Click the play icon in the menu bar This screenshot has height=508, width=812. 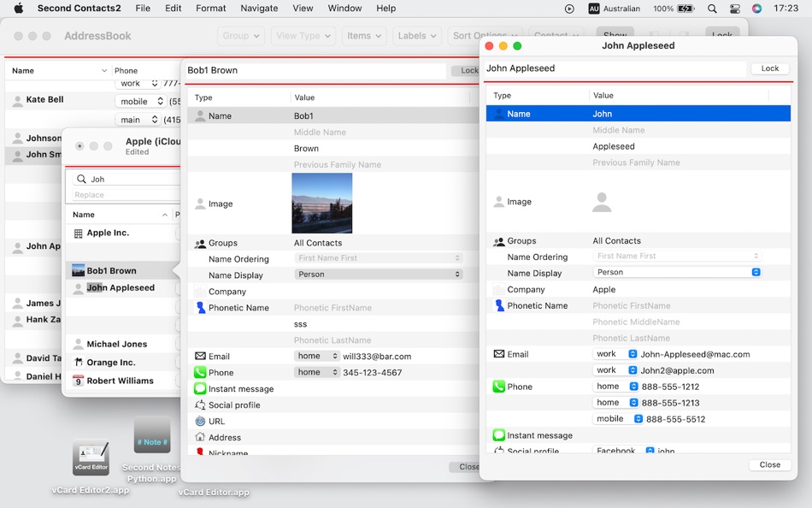(569, 9)
